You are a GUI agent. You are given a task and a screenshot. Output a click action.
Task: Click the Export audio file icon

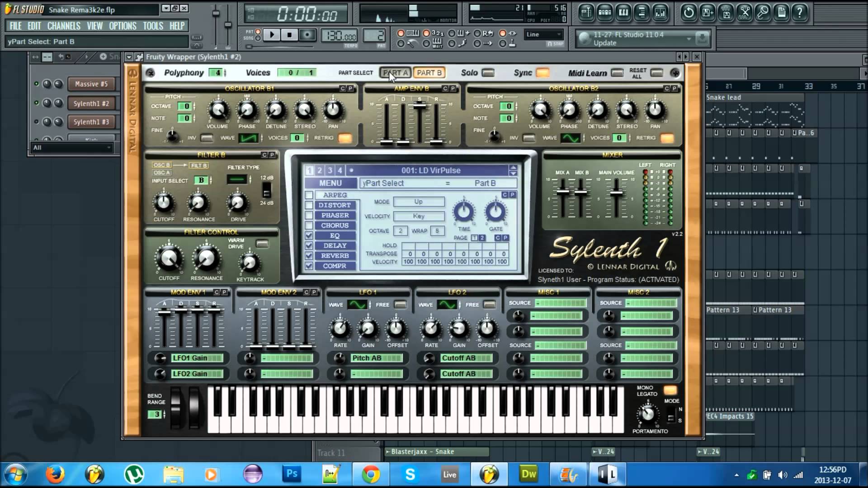[726, 13]
